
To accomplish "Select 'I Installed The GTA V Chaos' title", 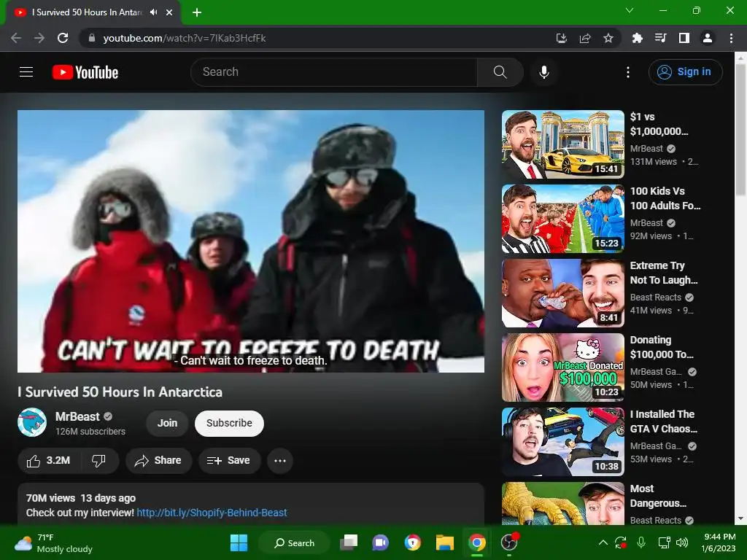I will (663, 421).
